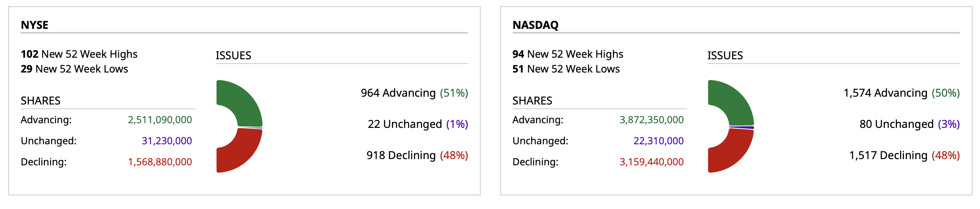Click the "918 Declining (48%)" legend entry
The width and height of the screenshot is (980, 209).
point(417,155)
